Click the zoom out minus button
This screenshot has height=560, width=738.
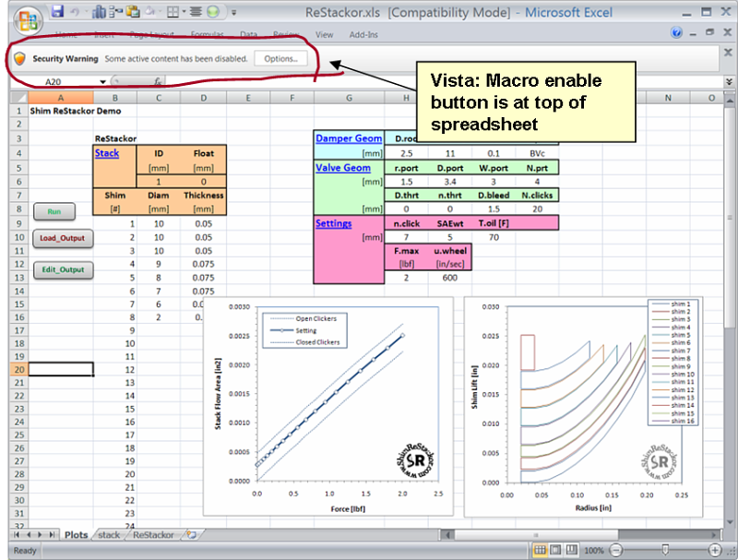(616, 550)
